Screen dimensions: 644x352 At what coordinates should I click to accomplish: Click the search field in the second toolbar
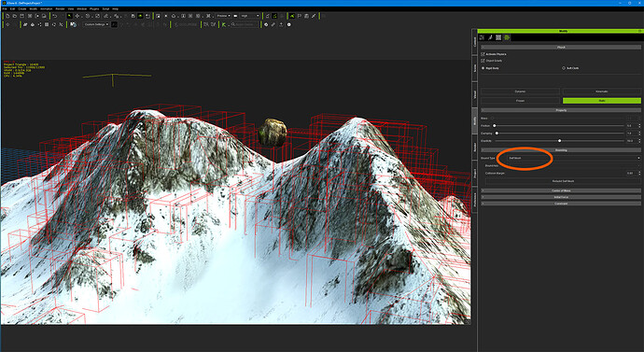click(x=245, y=24)
